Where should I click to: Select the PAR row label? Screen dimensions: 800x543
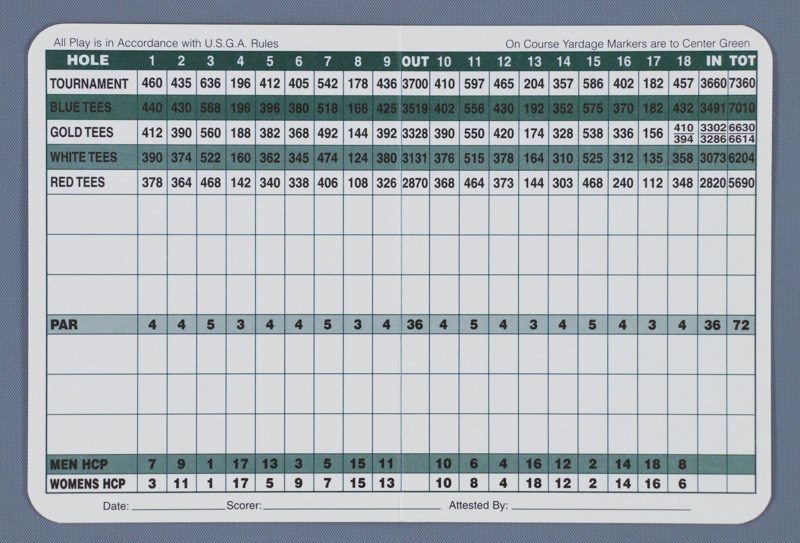[64, 325]
